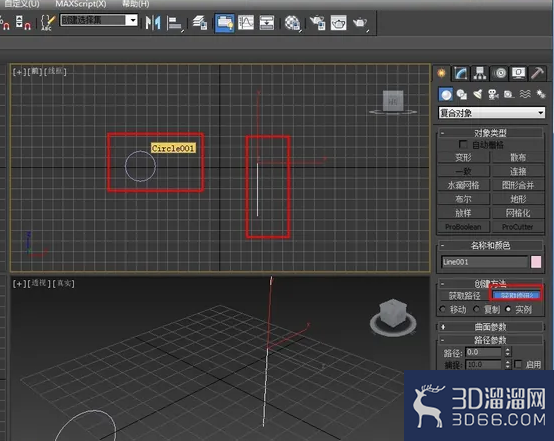This screenshot has height=441, width=554.
Task: Collapse the 创建方法 rollout
Action: coord(490,283)
